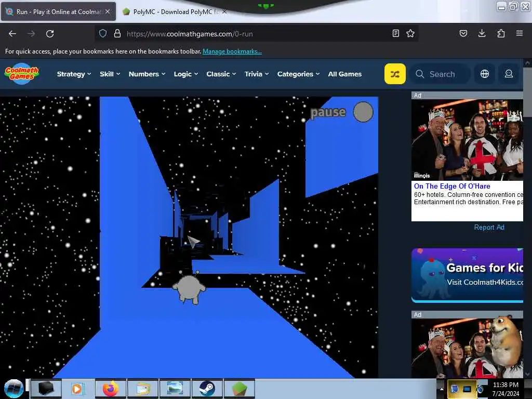Screen dimensions: 532x399
Task: Click the site security padlock icon
Action: 117,33
